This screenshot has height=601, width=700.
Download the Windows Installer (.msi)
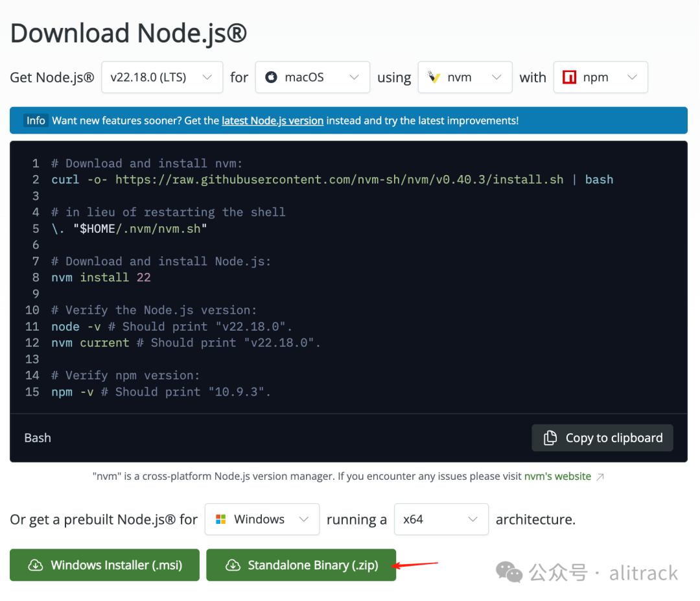[104, 565]
